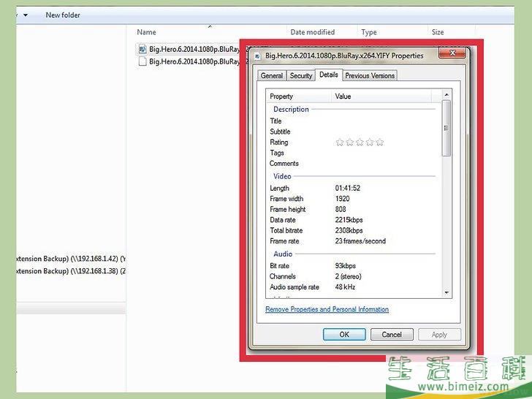Click the Tags property row
The width and height of the screenshot is (532, 399).
[354, 153]
